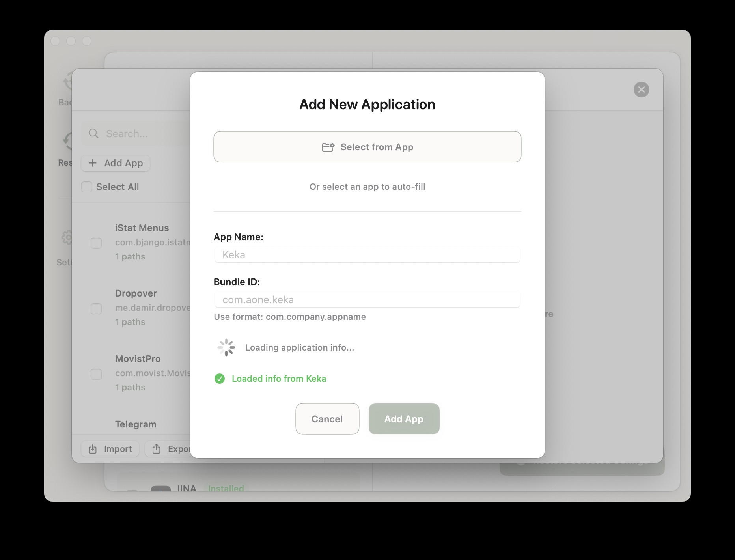Viewport: 735px width, 560px height.
Task: Click the "Loaded info from Keka" message
Action: (279, 379)
